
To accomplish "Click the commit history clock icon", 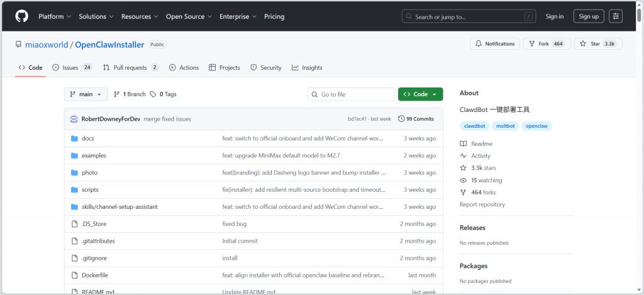I will pos(401,119).
